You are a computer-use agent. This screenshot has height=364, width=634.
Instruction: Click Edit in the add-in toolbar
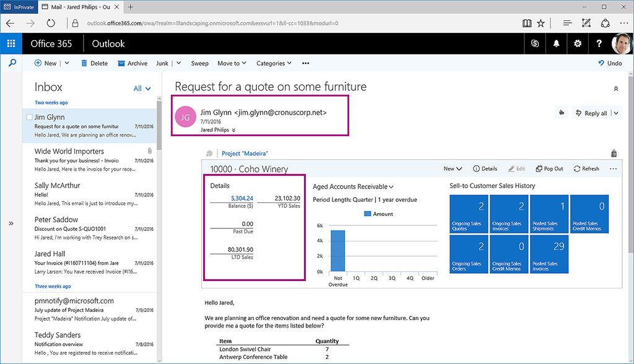516,168
